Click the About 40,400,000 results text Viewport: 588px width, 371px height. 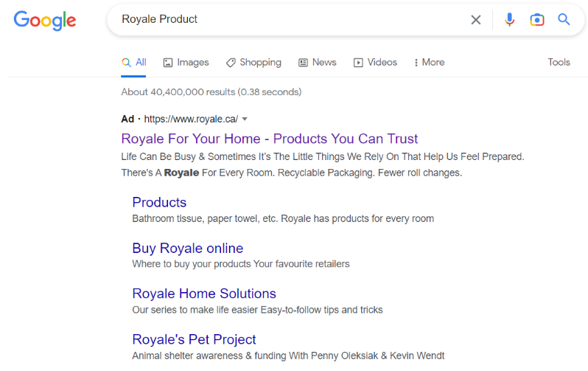211,92
